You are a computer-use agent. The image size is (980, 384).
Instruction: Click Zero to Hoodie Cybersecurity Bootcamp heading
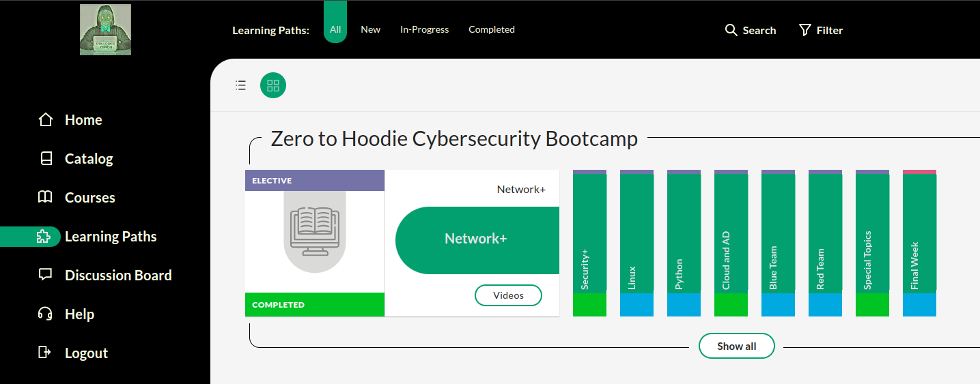click(x=454, y=139)
